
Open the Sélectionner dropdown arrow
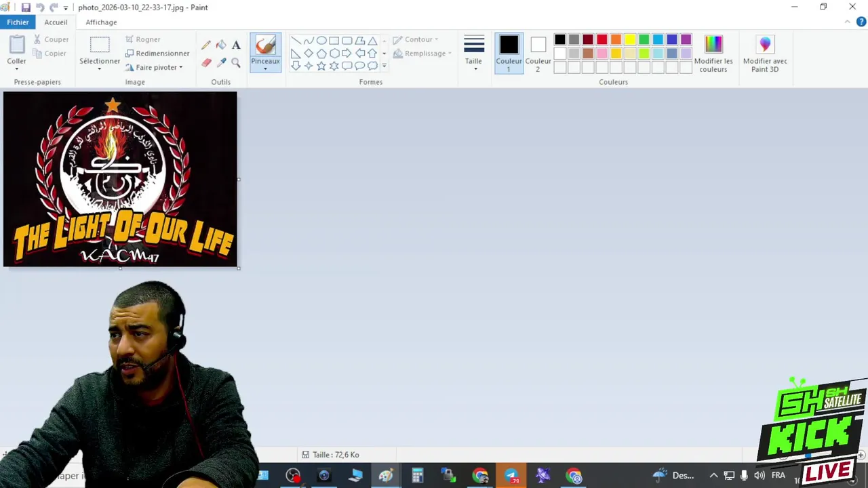click(100, 68)
